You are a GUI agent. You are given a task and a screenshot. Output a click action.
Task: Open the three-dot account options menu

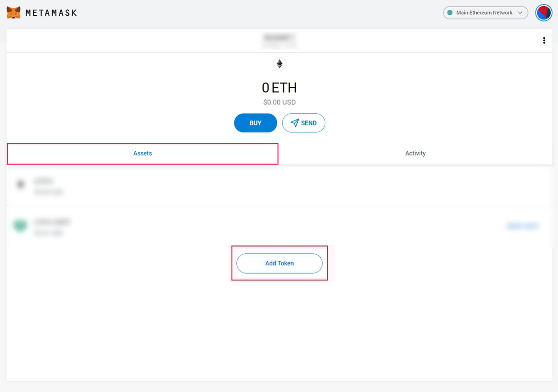coord(544,41)
